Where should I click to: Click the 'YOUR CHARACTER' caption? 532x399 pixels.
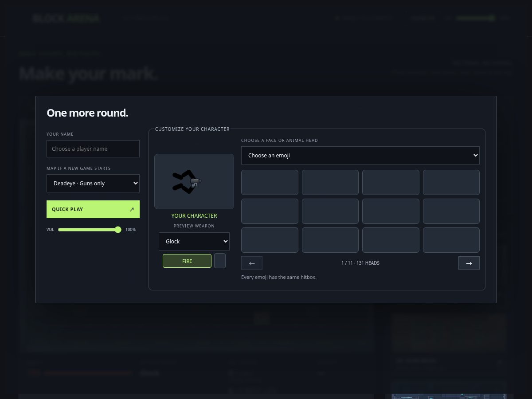pyautogui.click(x=194, y=215)
